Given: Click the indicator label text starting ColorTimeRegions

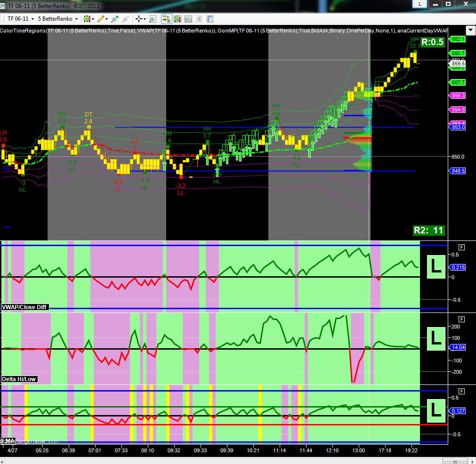Looking at the screenshot, I should pos(224,31).
